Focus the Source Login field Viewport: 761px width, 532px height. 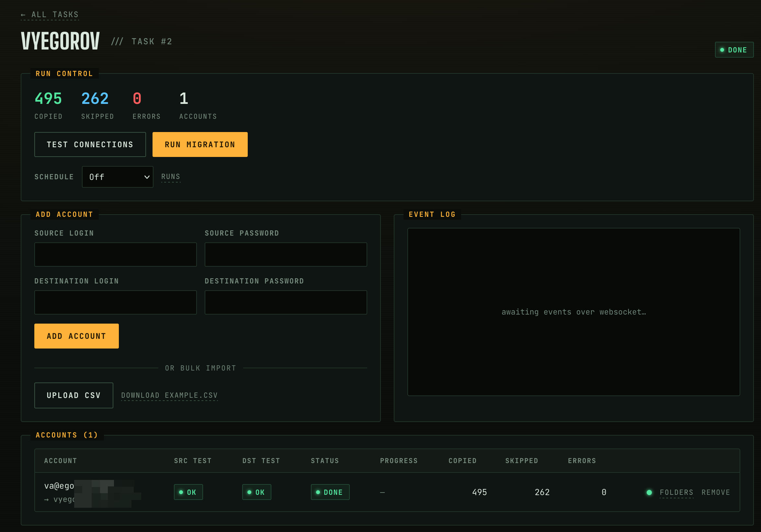(x=115, y=254)
